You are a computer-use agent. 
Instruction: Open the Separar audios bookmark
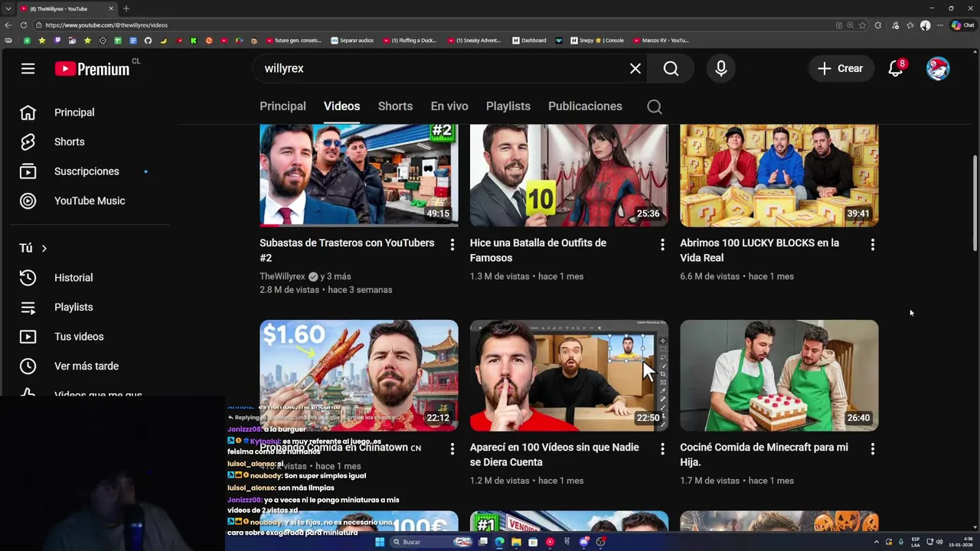(x=353, y=41)
